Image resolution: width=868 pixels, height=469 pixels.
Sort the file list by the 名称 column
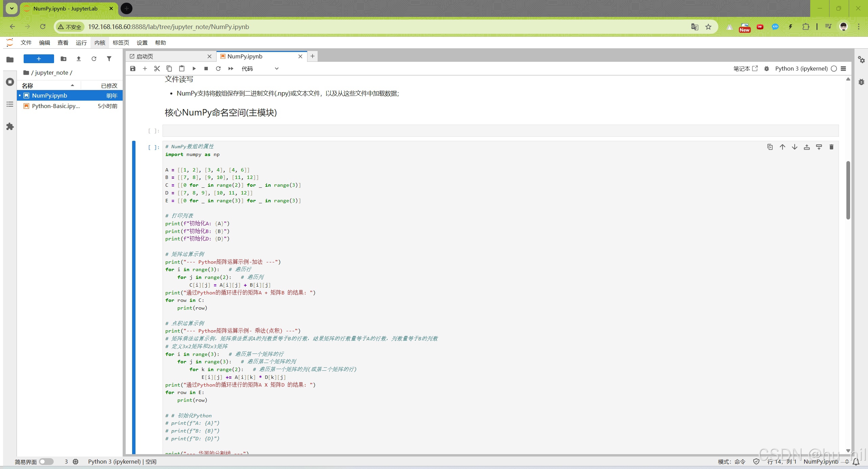(x=28, y=85)
